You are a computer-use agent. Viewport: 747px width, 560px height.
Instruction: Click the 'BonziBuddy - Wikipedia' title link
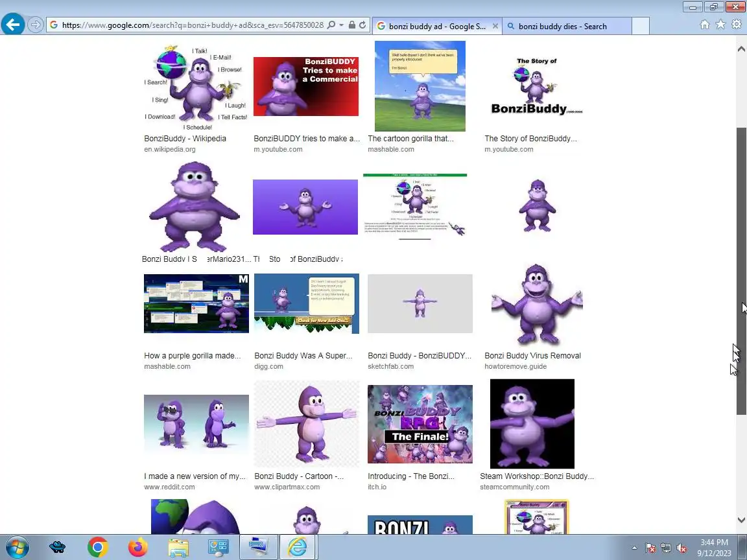[x=185, y=139]
